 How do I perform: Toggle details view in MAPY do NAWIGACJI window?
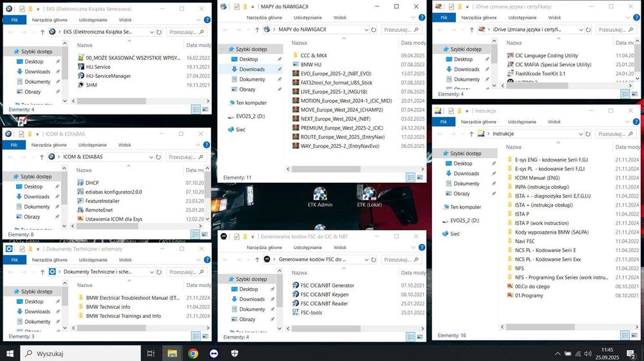410,177
